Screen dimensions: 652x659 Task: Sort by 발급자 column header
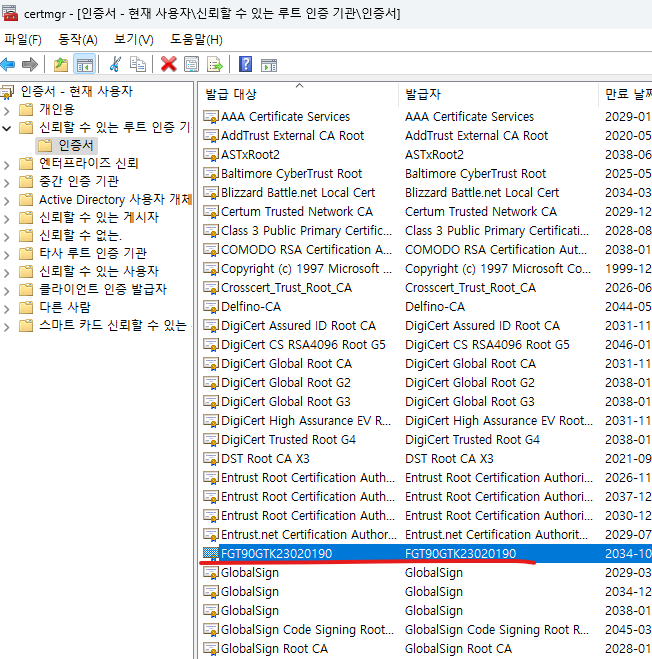[x=498, y=94]
